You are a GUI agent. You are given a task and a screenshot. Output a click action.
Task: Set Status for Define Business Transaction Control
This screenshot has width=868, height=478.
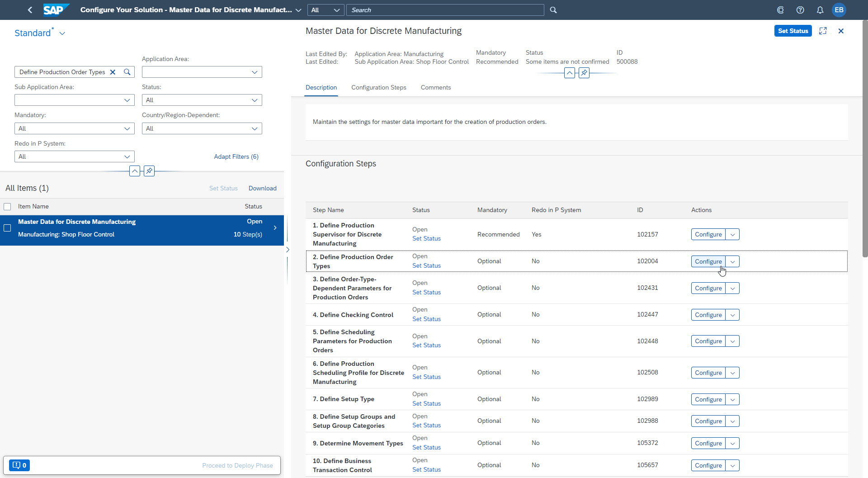pos(426,469)
